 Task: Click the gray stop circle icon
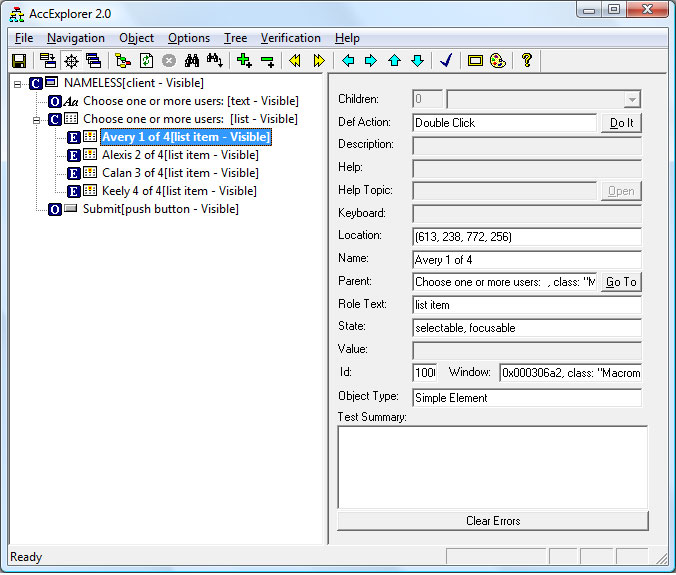(x=169, y=61)
